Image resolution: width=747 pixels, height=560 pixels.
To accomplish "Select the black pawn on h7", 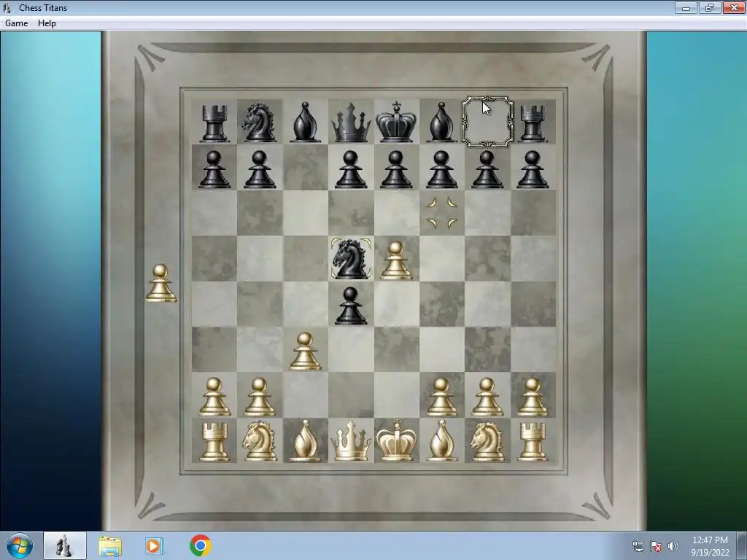I will pyautogui.click(x=532, y=169).
